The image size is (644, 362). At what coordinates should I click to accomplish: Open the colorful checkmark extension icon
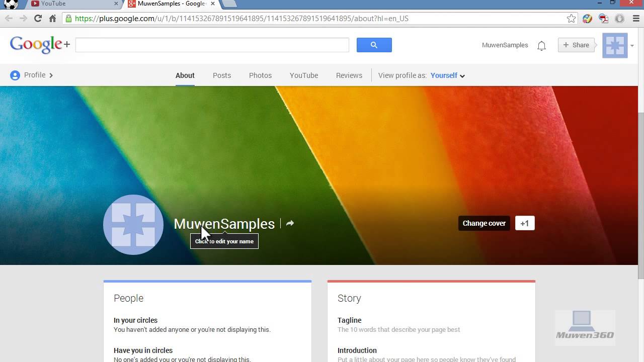(x=587, y=19)
